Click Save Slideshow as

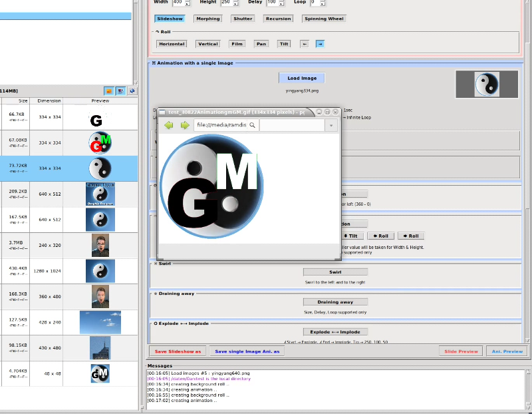(x=178, y=351)
